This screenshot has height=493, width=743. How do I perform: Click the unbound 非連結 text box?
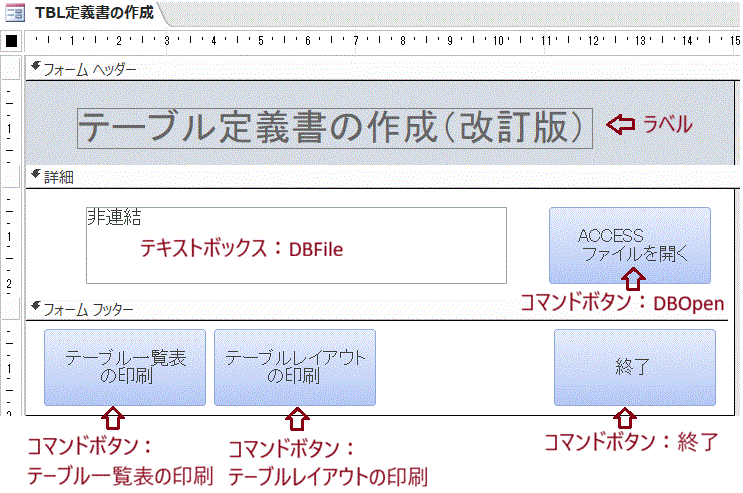click(x=296, y=246)
